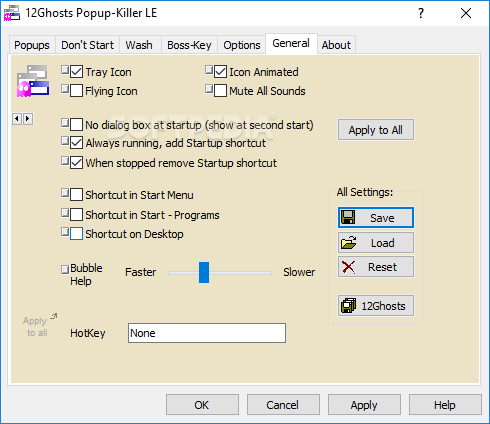Uncheck When stopped remove Startup shortcut

pos(77,163)
